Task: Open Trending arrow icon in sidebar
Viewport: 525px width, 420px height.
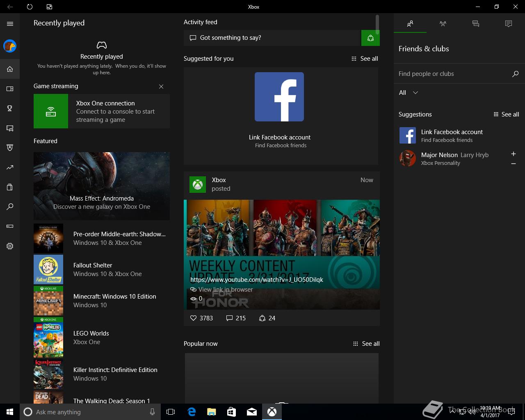Action: pos(10,167)
